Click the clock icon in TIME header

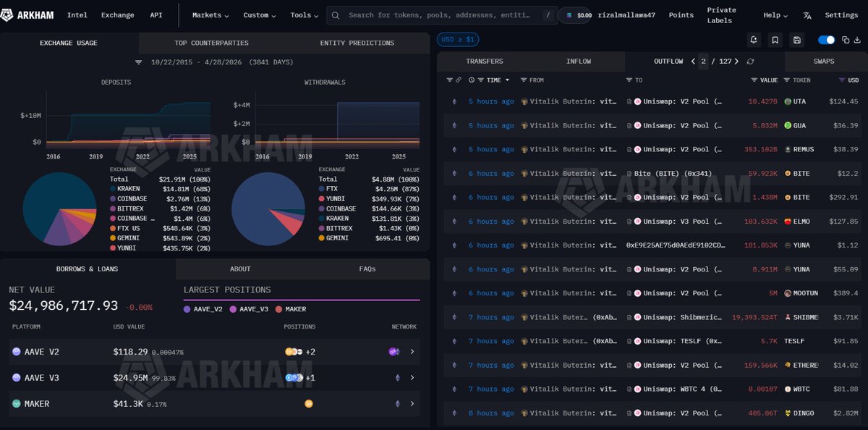[472, 80]
